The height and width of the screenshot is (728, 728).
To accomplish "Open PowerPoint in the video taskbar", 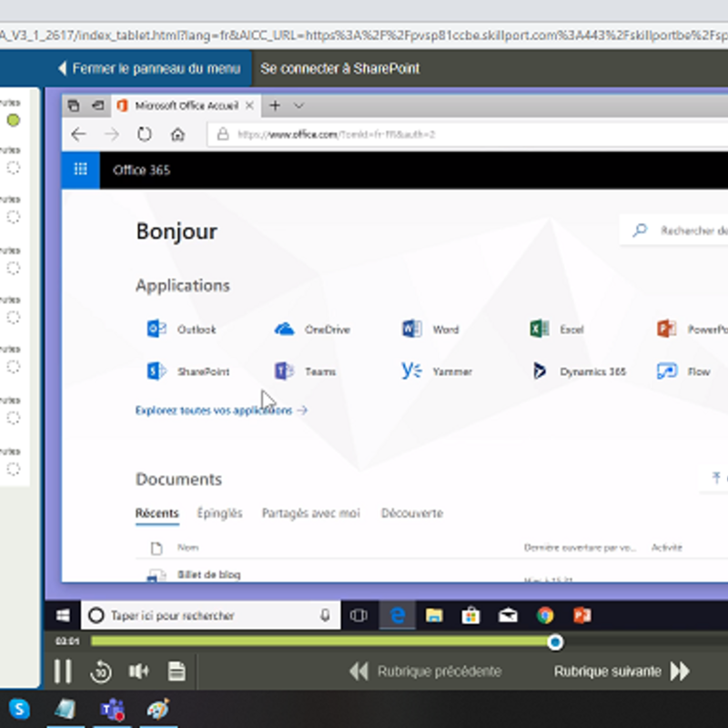I will 582,616.
